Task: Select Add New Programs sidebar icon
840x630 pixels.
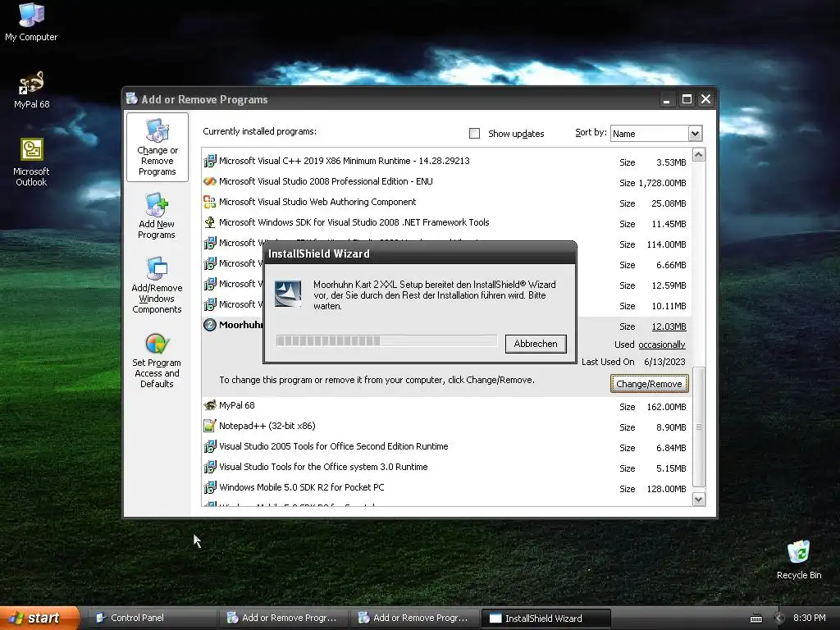Action: tap(157, 216)
